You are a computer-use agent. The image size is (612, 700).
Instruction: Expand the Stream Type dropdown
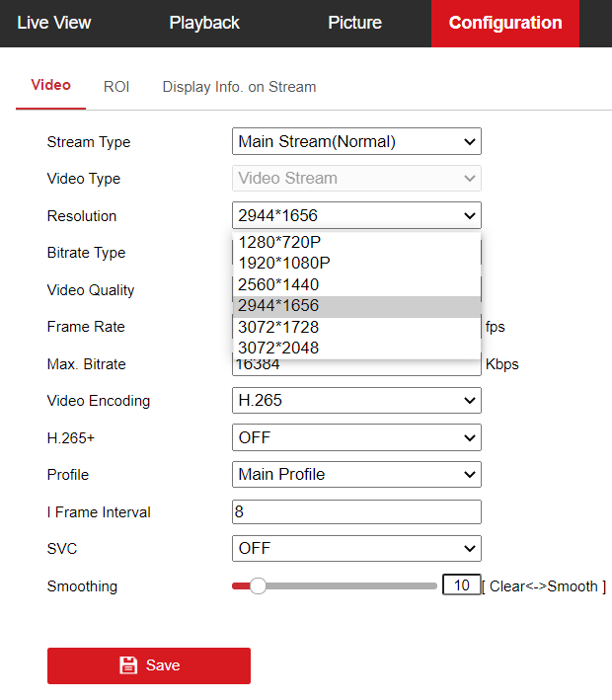pos(356,142)
